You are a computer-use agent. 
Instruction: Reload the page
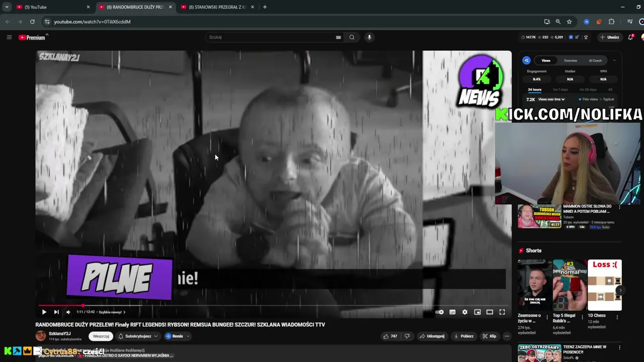(x=32, y=22)
